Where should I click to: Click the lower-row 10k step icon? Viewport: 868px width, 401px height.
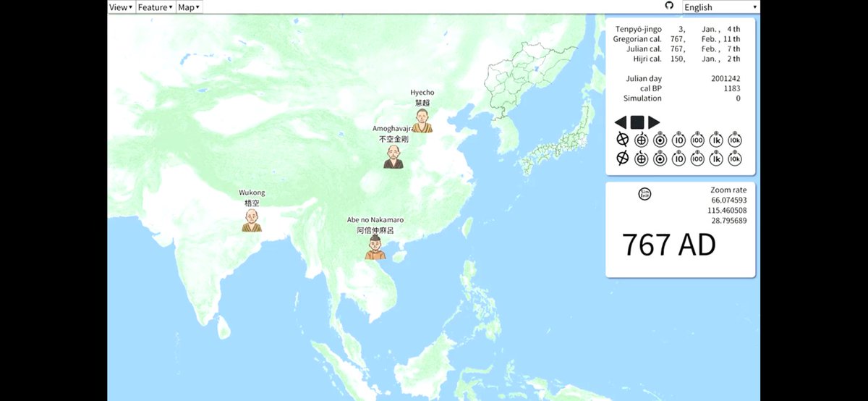coord(735,158)
